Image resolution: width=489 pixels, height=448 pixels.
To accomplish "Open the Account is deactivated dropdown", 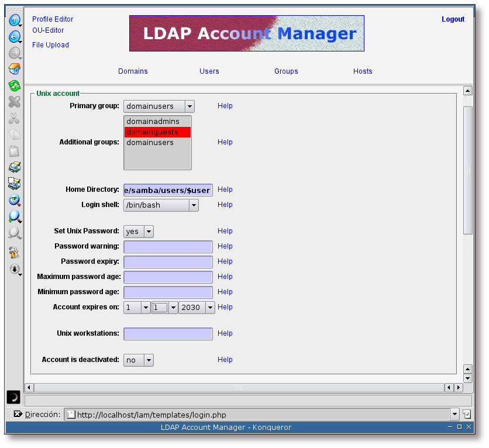I will 139,360.
